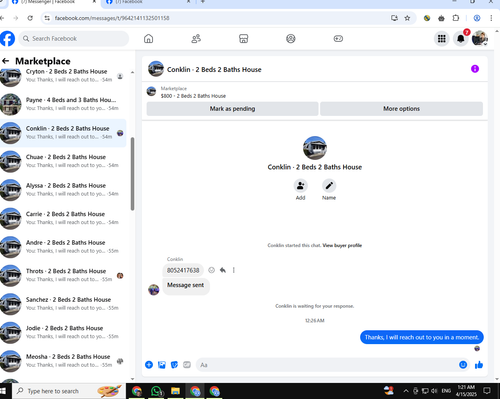This screenshot has width=500, height=399.
Task: Click the large Conklin house profile picture
Action: coord(315,148)
